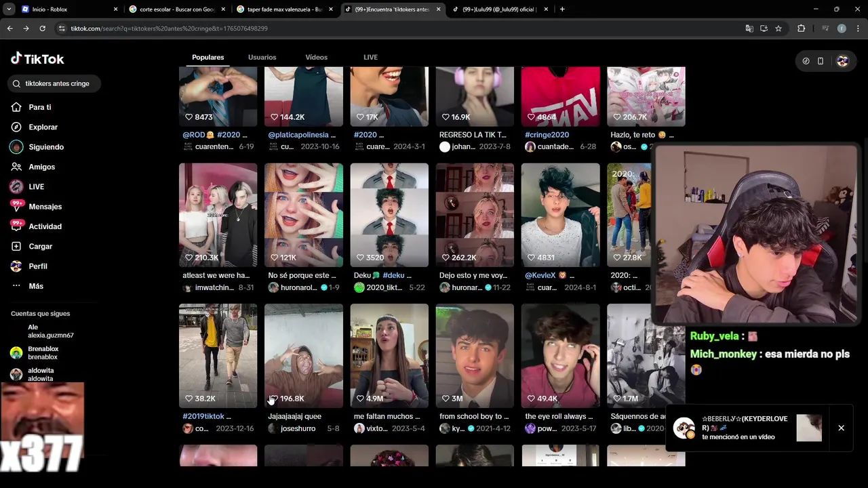The width and height of the screenshot is (868, 488).
Task: Open the Explorar compass icon
Action: pos(16,127)
